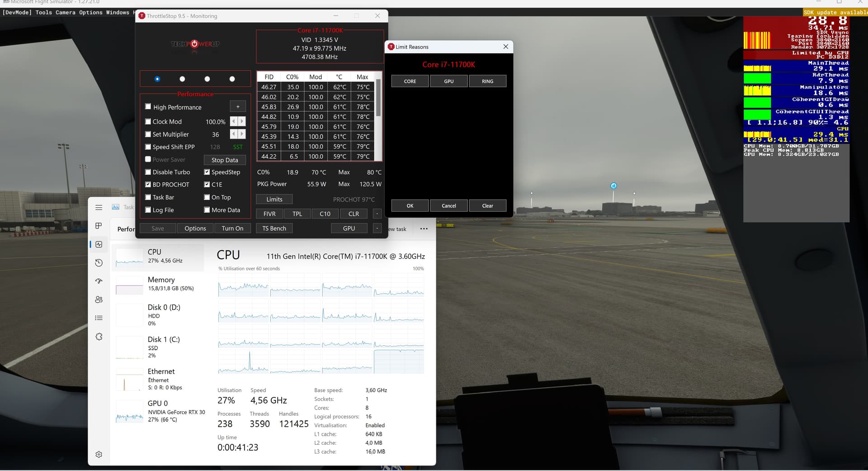The width and height of the screenshot is (868, 471).
Task: Open Details view in Task Manager
Action: [99, 318]
